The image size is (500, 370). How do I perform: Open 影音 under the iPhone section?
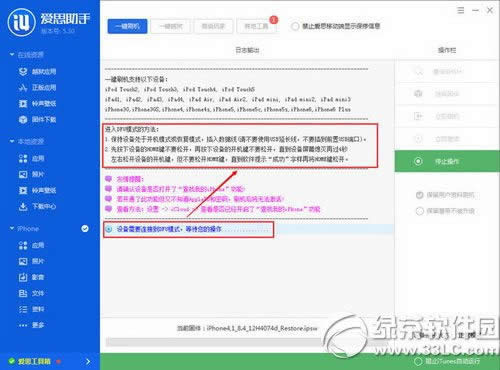[32, 277]
